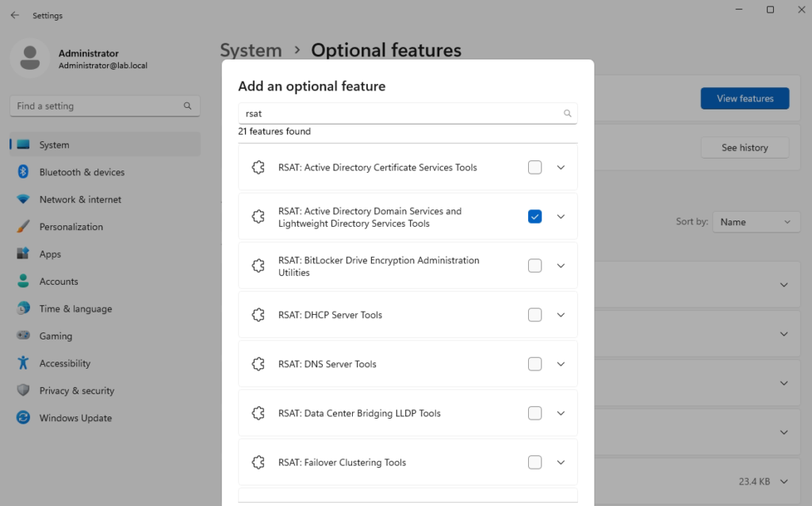The height and width of the screenshot is (506, 812).
Task: Open System in the sidebar
Action: tap(105, 144)
